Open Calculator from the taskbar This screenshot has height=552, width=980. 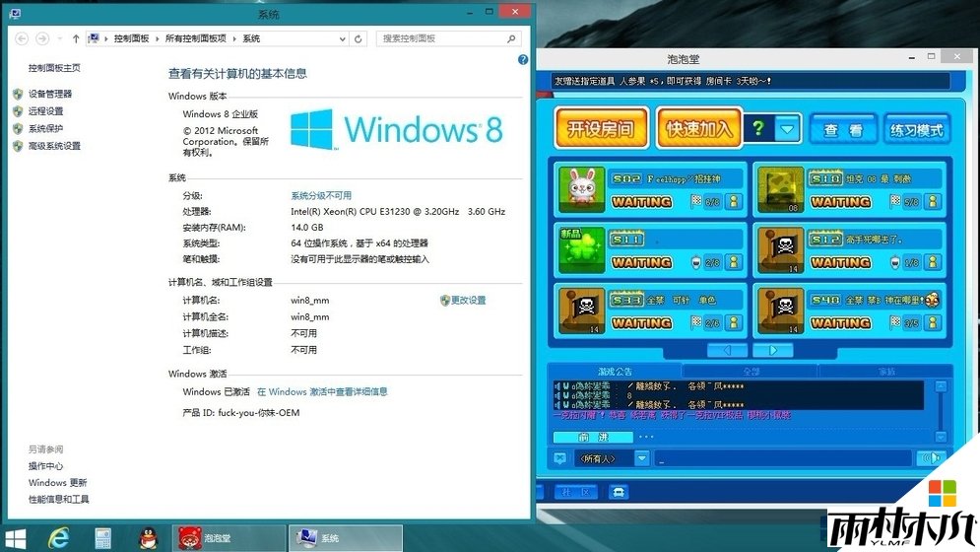click(103, 538)
